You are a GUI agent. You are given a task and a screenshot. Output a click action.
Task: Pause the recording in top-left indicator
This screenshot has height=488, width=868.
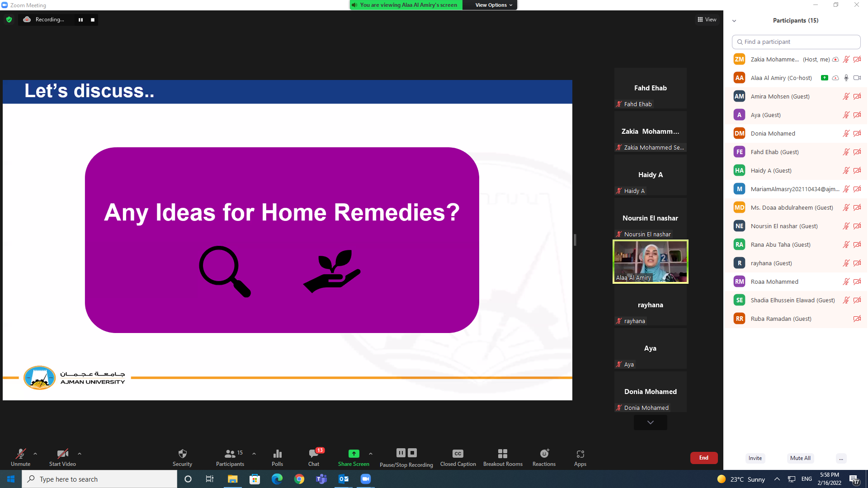80,20
